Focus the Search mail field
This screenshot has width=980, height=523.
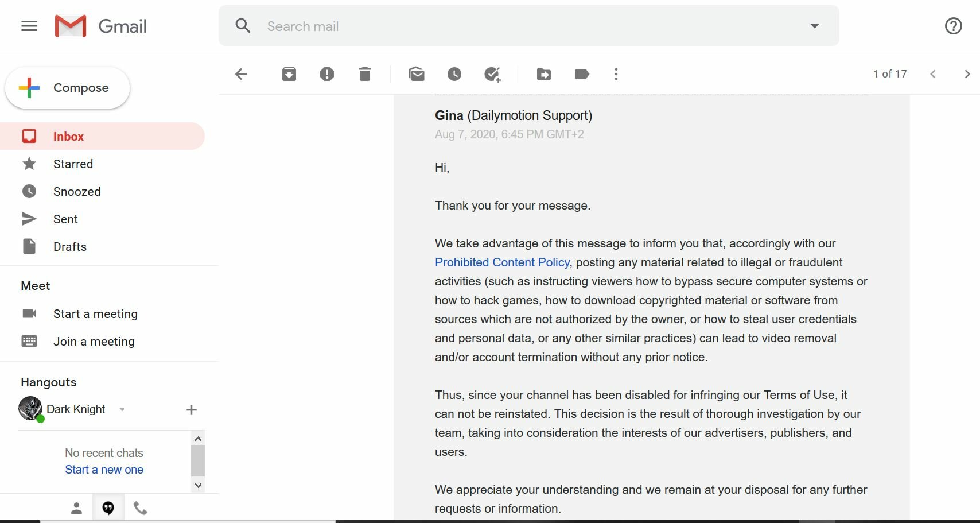528,26
